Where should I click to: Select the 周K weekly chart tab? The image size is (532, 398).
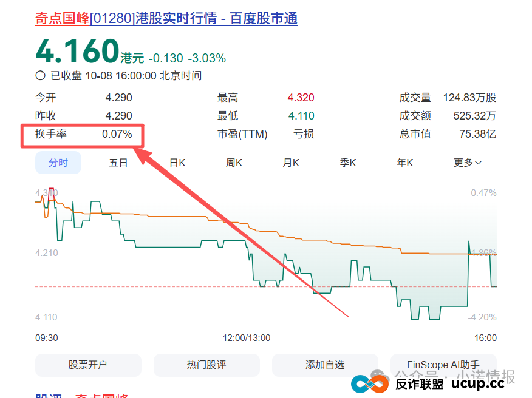234,163
